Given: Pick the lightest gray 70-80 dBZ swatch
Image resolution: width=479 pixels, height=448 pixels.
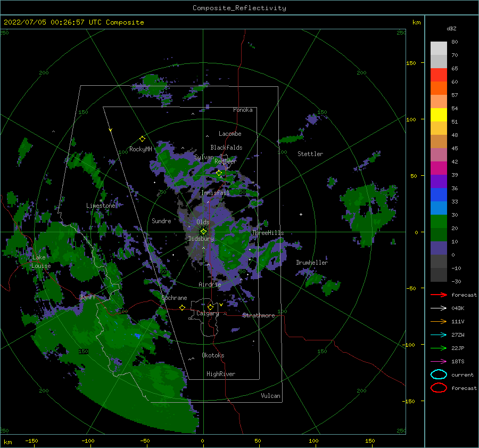Looking at the screenshot, I should (439, 48).
